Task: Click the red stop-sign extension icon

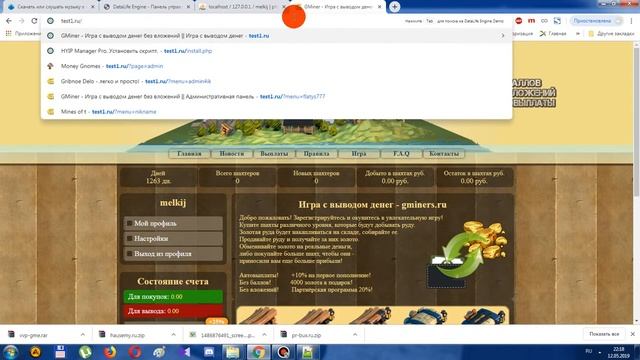Action: (x=518, y=21)
